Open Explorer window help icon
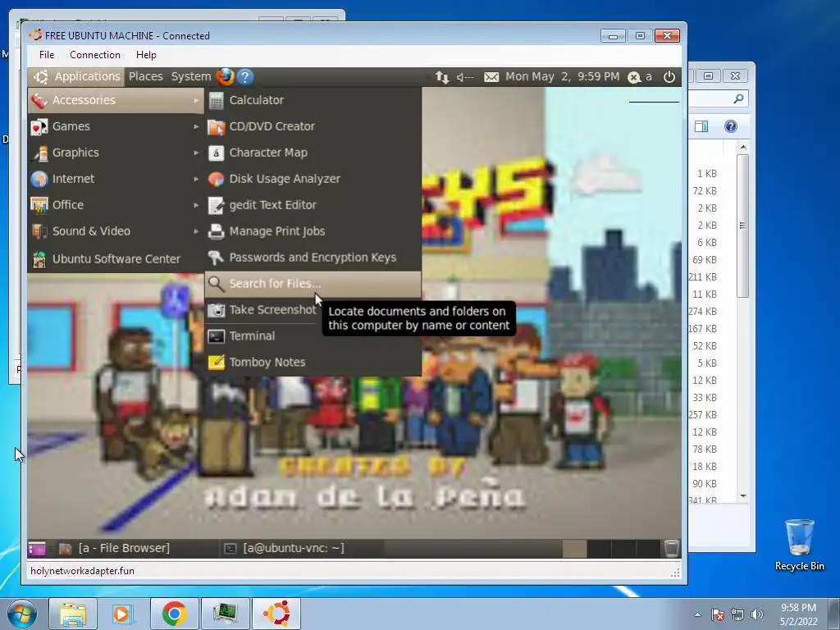 [731, 126]
